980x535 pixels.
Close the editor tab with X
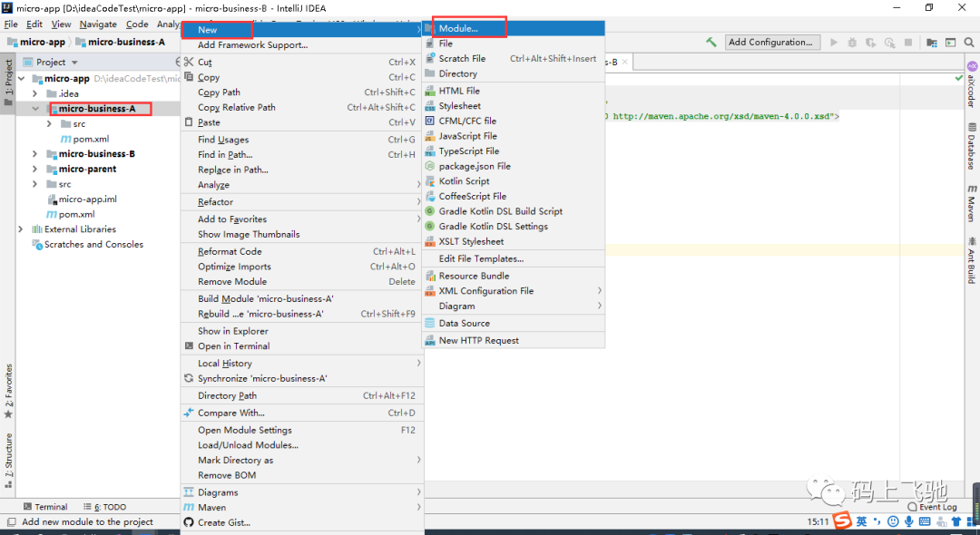(x=624, y=63)
